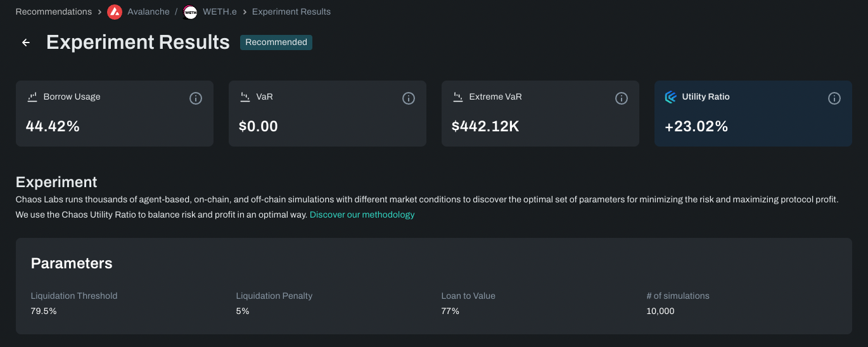This screenshot has height=347, width=868.
Task: Open the Borrow Usage info icon
Action: click(196, 98)
